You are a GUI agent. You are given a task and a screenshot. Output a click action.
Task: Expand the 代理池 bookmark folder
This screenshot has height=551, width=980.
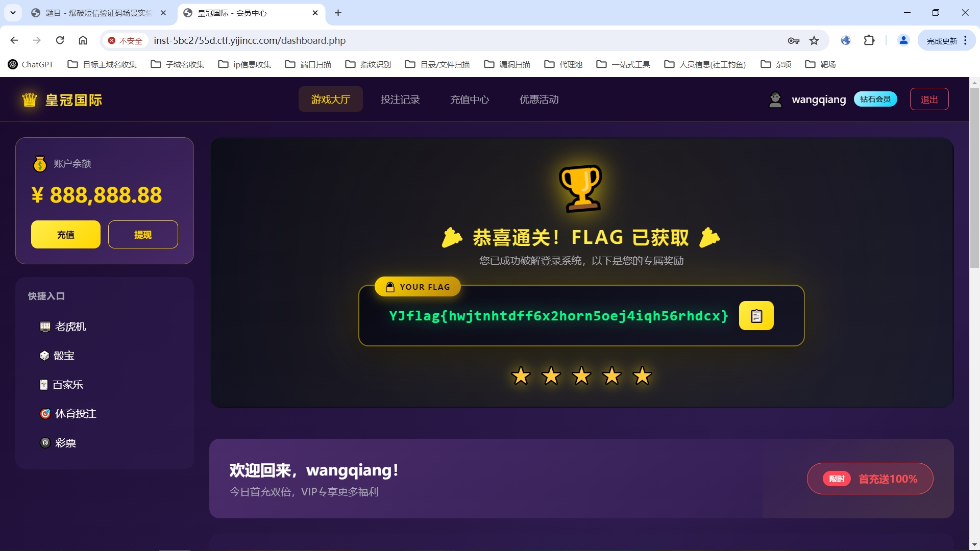point(563,64)
